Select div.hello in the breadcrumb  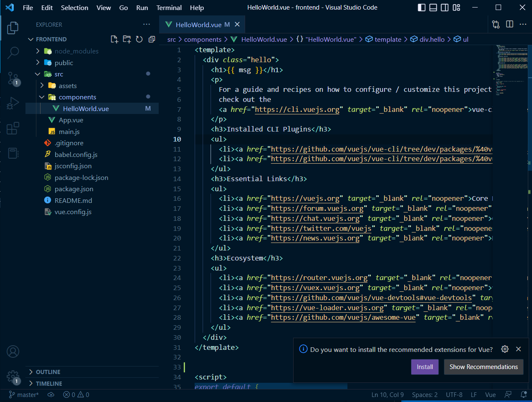427,39
